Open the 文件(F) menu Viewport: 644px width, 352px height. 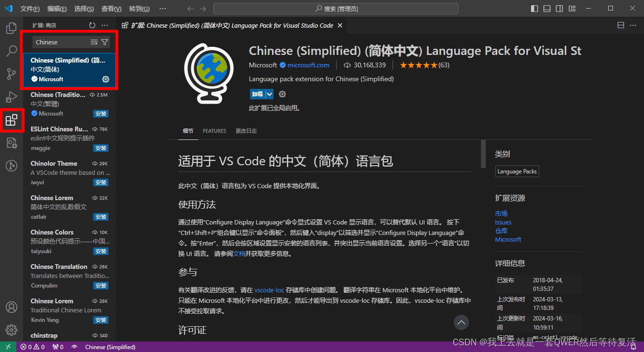click(x=30, y=9)
